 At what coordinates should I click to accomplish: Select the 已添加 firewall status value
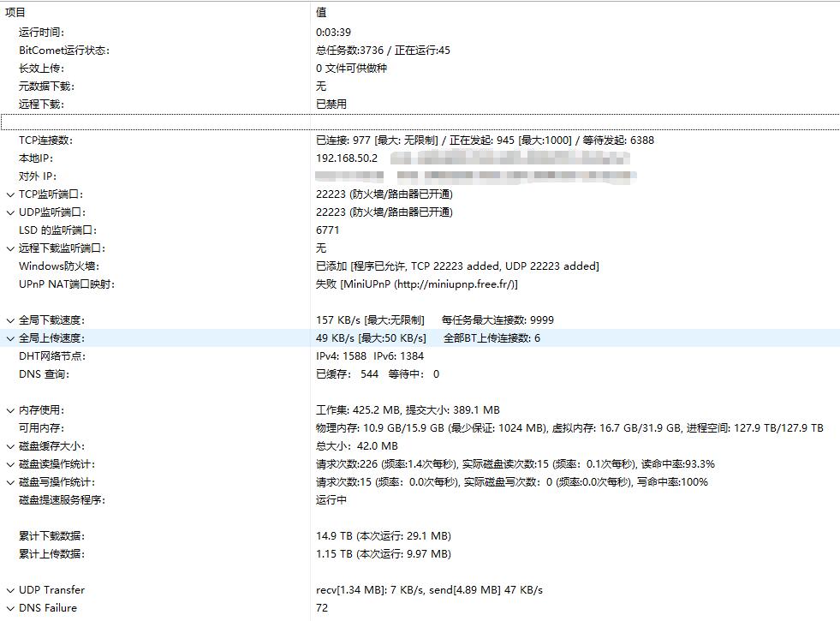(x=457, y=266)
